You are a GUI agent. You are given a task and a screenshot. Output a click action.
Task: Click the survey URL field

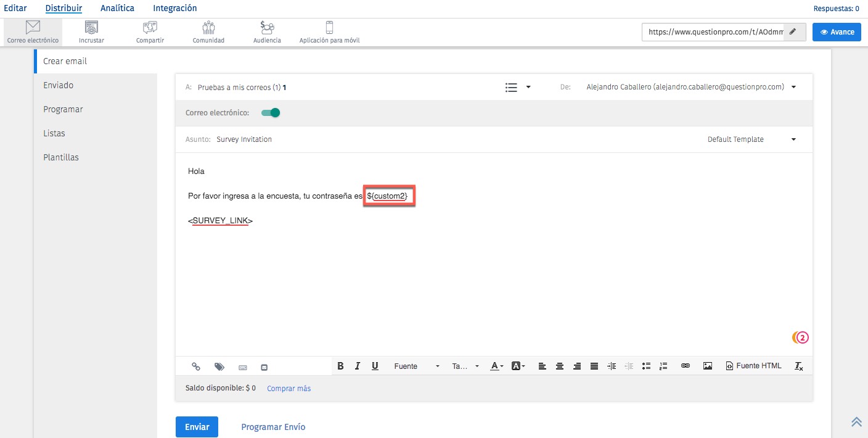[x=713, y=32]
